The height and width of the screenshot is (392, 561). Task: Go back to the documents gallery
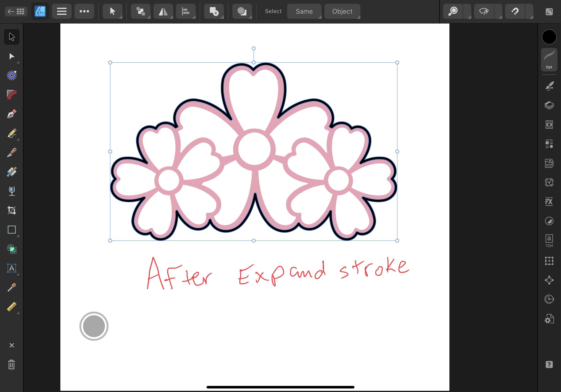point(16,11)
